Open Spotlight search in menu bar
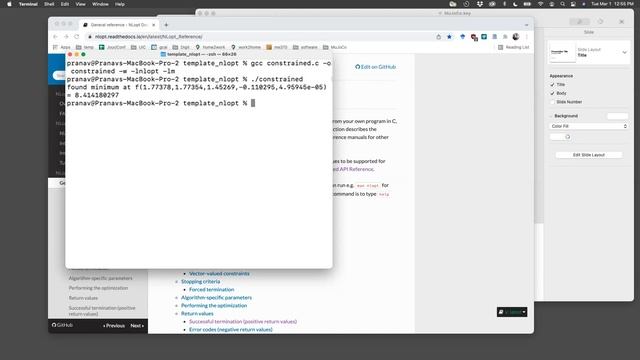This screenshot has height=360, width=640. (562, 4)
